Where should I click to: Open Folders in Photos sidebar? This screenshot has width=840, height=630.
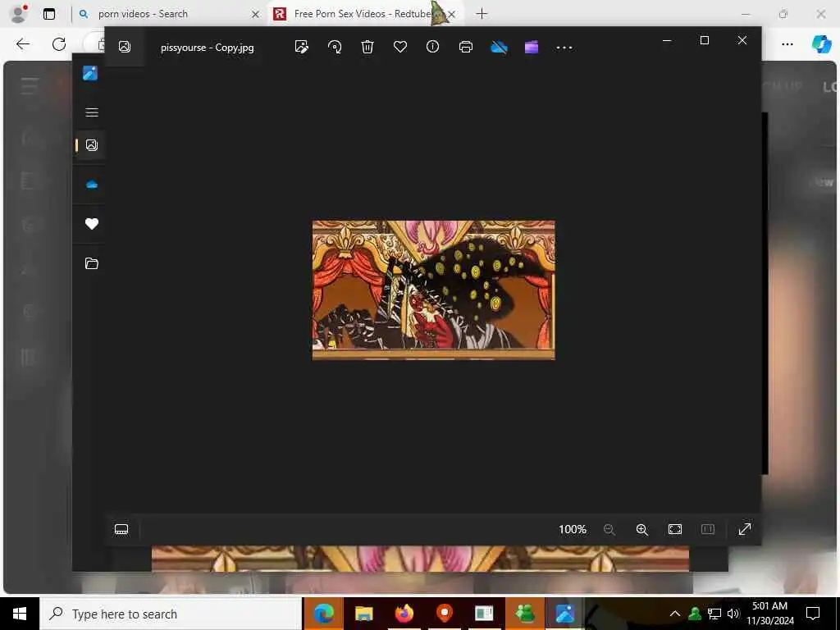pyautogui.click(x=92, y=263)
